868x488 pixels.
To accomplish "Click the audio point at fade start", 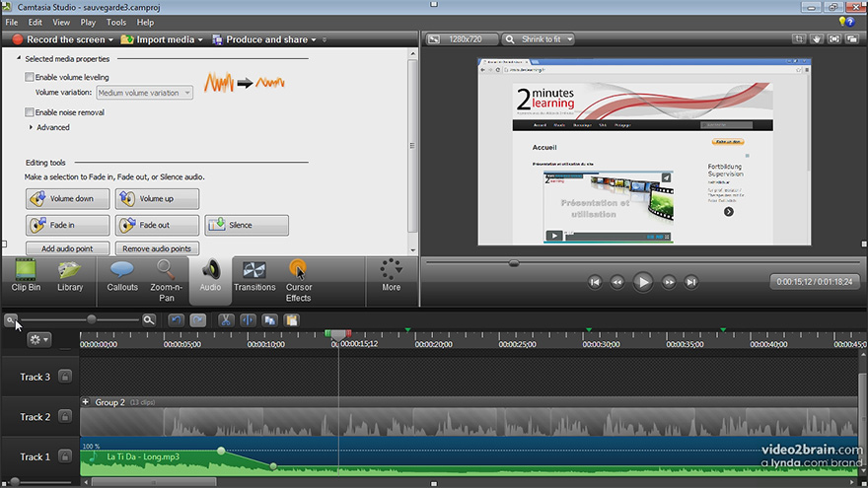I will (221, 451).
